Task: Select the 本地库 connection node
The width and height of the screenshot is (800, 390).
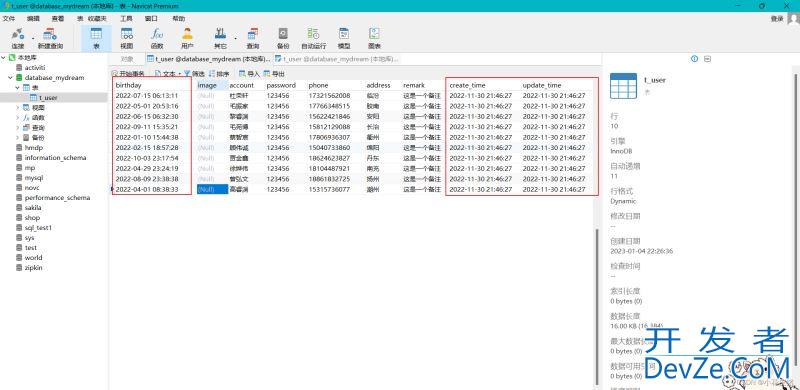Action: (28, 58)
